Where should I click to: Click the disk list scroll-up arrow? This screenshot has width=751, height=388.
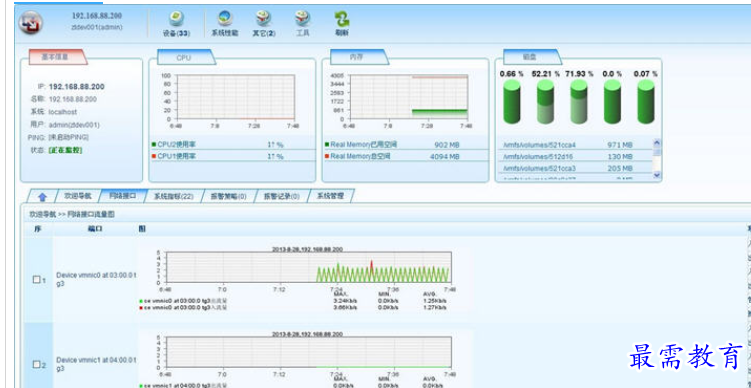657,142
